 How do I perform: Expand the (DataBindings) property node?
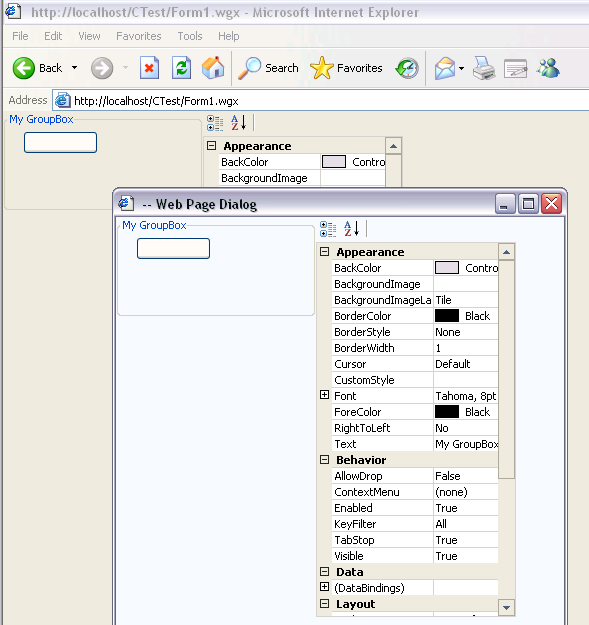point(325,587)
